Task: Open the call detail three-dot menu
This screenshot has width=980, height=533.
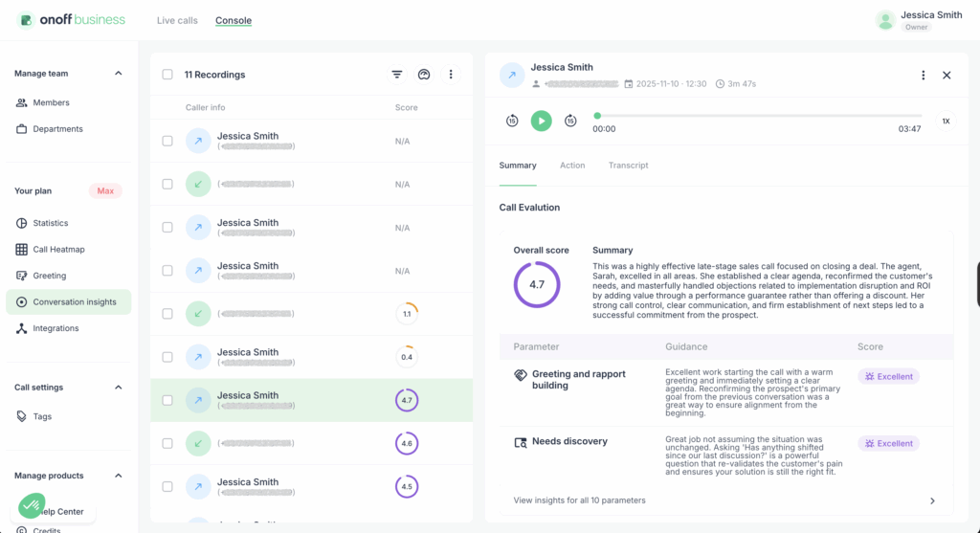Action: [x=923, y=75]
